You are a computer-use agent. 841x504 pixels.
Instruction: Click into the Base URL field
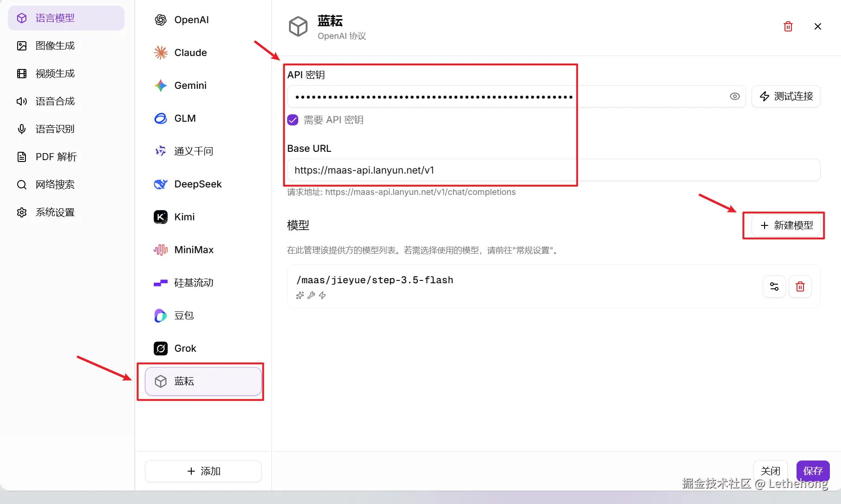(x=554, y=170)
